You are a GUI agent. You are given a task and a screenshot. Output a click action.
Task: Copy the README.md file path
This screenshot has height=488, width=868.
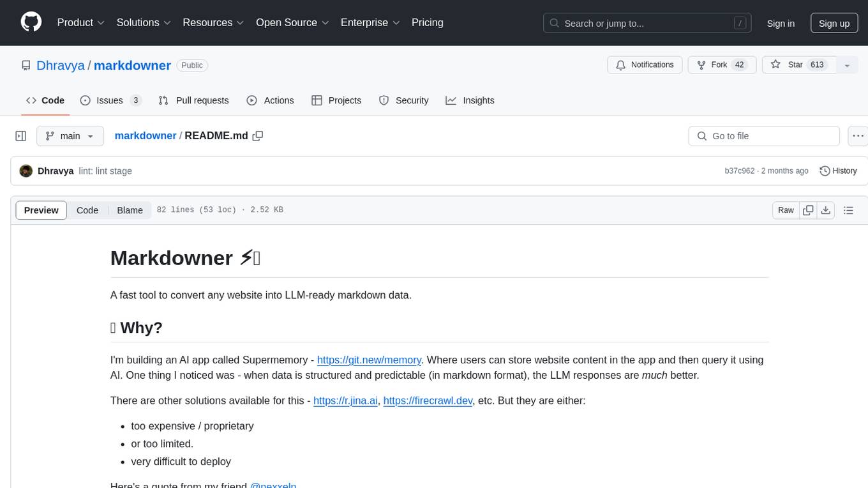coord(258,136)
